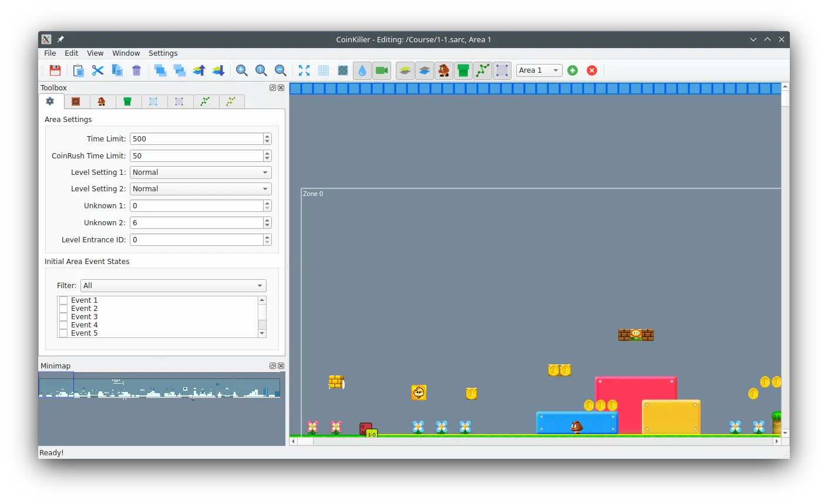Screen dimensions: 828x504
Task: Open the File menu
Action: (x=51, y=53)
